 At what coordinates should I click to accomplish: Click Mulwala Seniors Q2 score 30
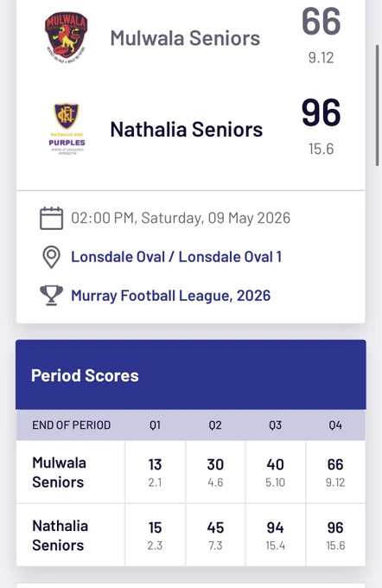(x=215, y=464)
